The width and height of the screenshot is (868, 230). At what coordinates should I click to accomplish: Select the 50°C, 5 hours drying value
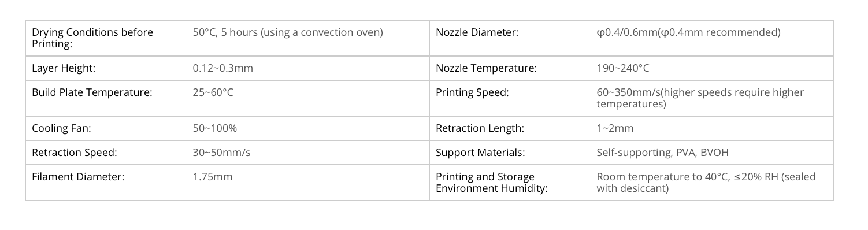(x=288, y=32)
